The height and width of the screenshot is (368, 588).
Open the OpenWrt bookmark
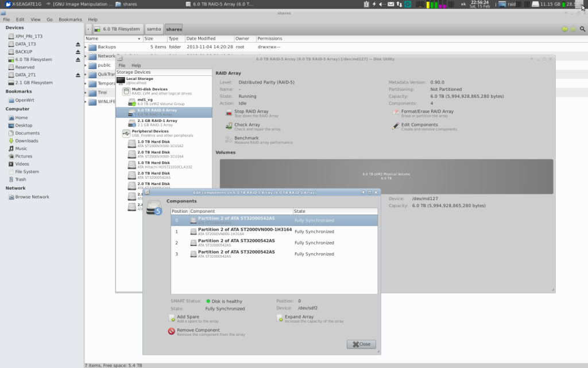pos(25,99)
